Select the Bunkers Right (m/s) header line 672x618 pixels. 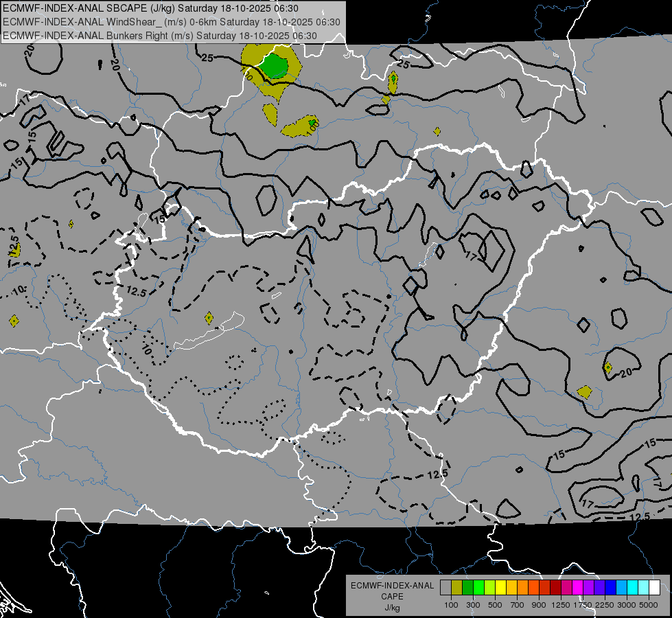tap(160, 36)
